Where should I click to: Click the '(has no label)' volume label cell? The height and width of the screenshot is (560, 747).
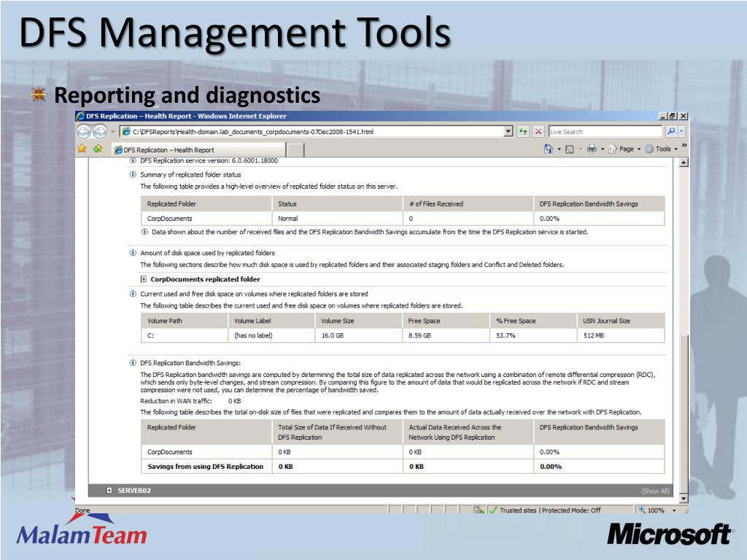tap(271, 335)
